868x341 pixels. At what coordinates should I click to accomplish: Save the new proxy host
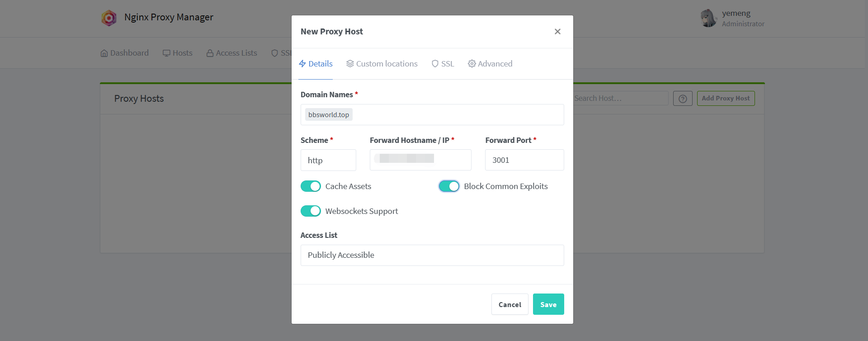click(548, 304)
